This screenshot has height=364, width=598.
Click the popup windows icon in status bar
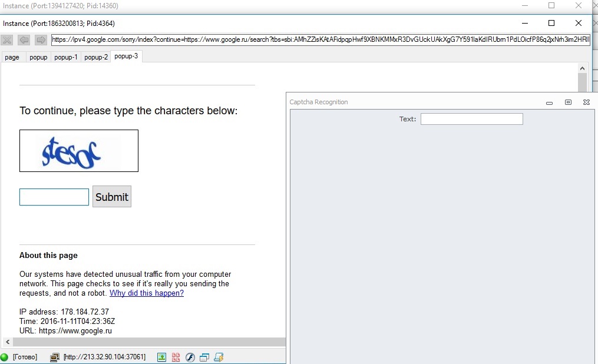click(x=204, y=357)
